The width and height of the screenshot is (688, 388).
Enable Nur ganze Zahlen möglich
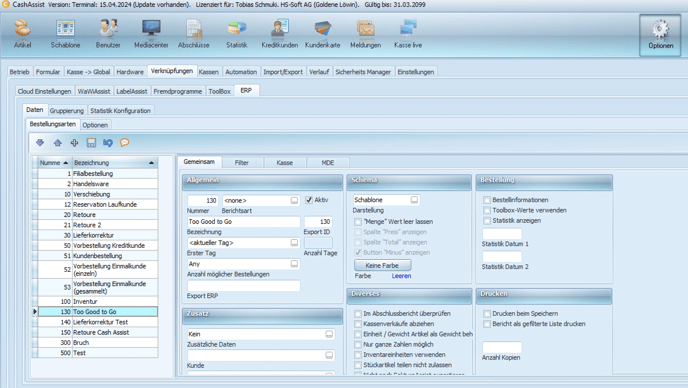click(358, 344)
